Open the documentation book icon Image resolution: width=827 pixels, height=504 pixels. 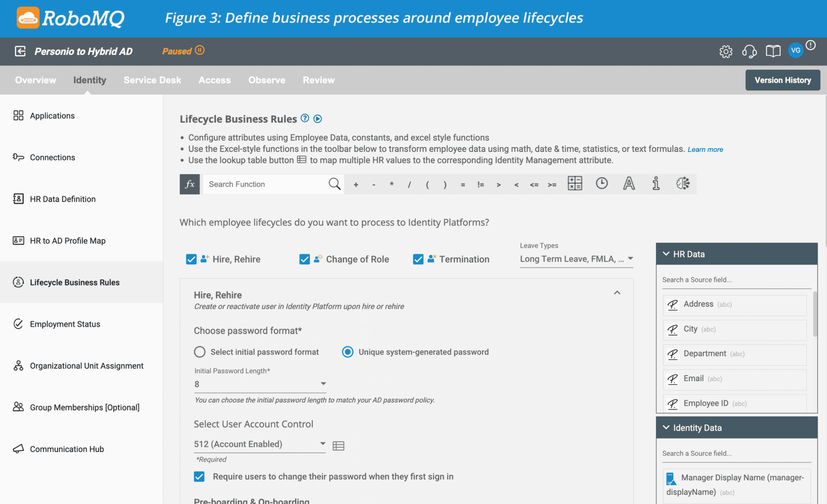[x=773, y=51]
